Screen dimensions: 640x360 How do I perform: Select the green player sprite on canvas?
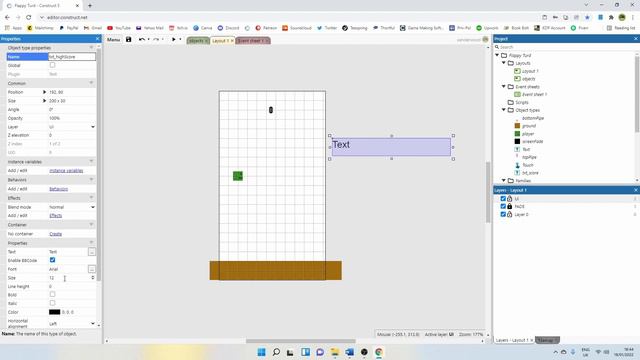point(238,176)
